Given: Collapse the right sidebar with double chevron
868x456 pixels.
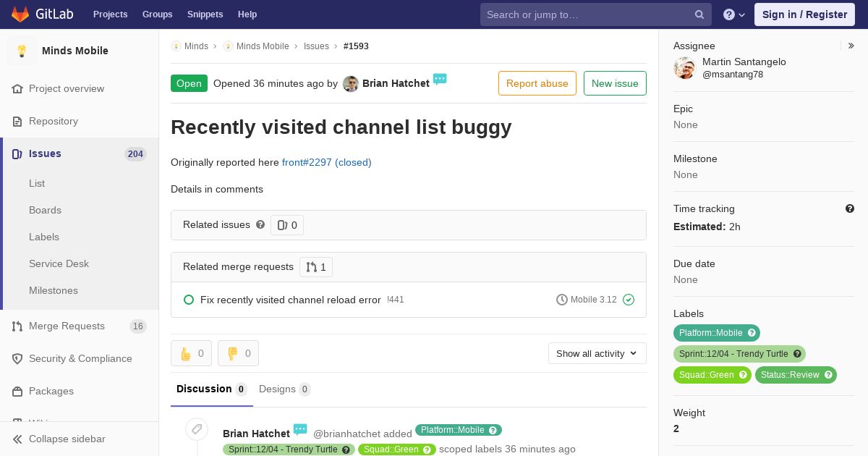Looking at the screenshot, I should point(851,46).
